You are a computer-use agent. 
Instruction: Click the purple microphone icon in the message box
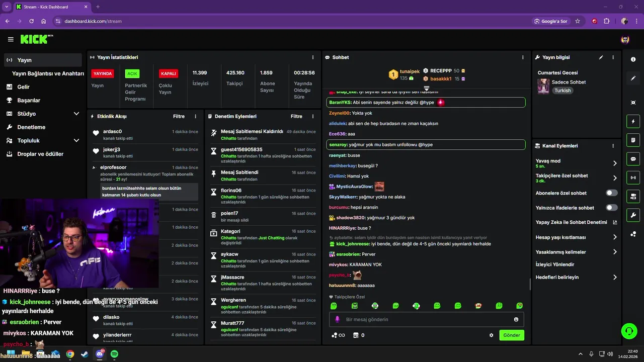pos(337,319)
